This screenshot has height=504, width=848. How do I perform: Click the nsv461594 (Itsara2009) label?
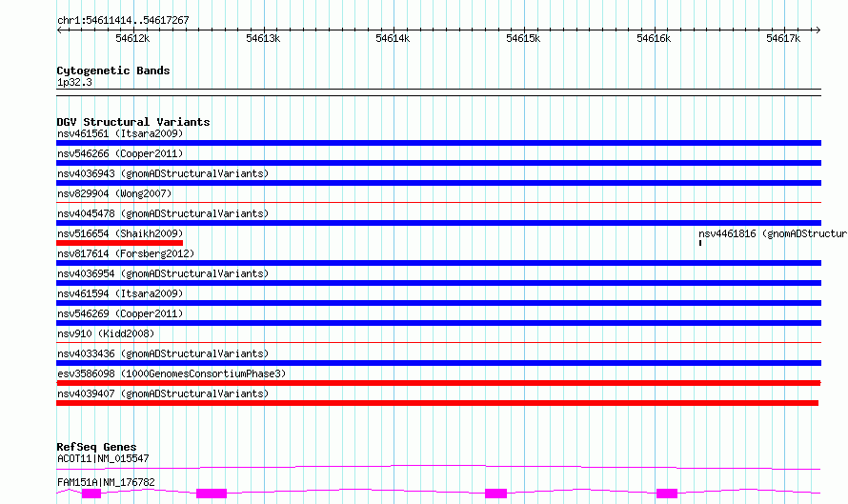(120, 293)
